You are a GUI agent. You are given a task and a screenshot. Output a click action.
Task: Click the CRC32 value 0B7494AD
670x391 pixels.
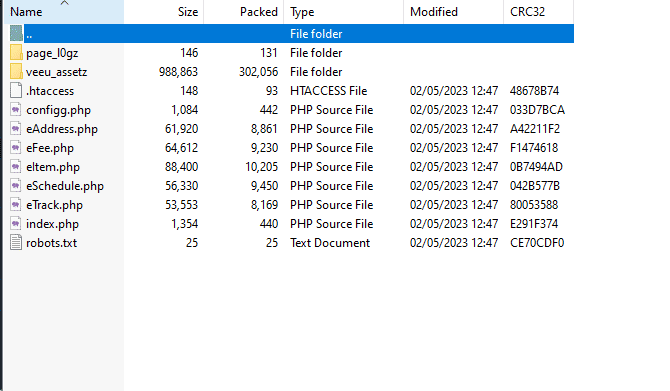pos(536,167)
